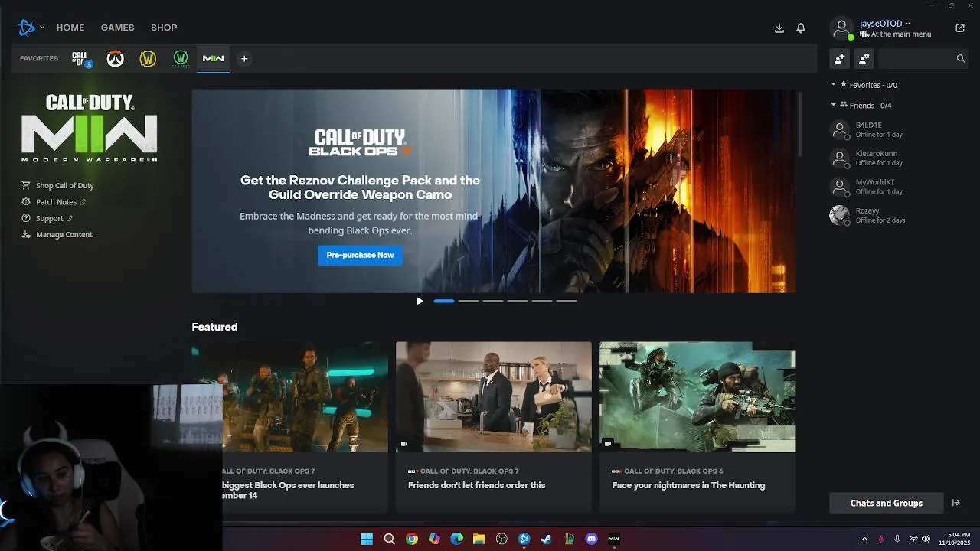Open the notifications bell
Image resolution: width=980 pixels, height=551 pixels.
801,28
